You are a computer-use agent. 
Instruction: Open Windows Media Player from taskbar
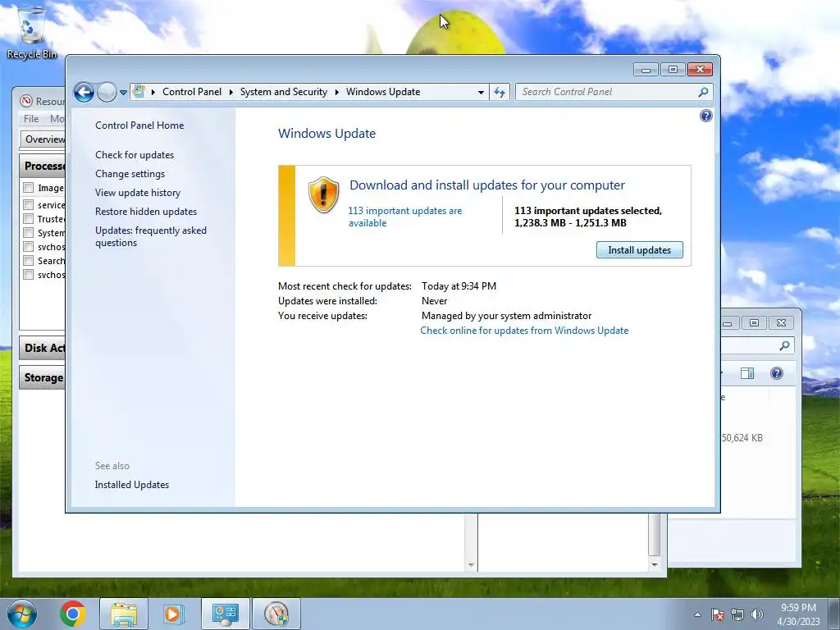172,614
